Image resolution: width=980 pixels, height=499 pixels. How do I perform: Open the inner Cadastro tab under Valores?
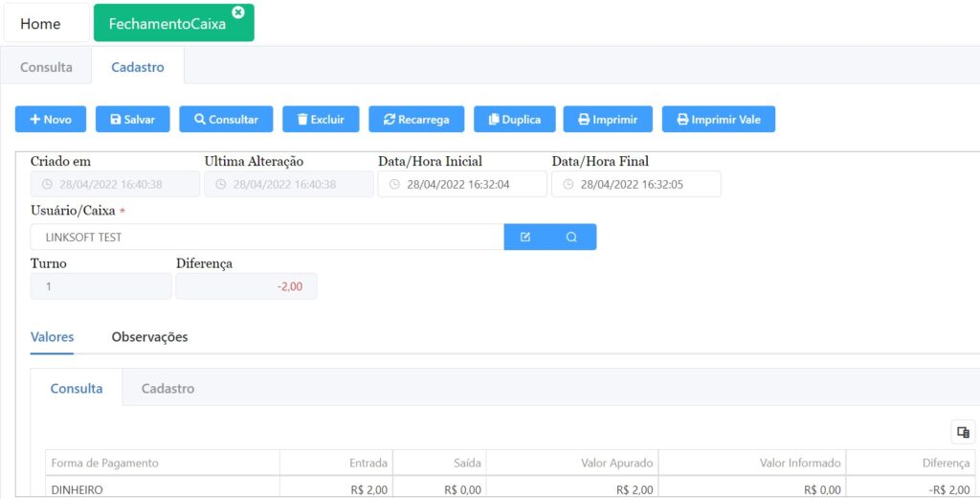point(167,389)
